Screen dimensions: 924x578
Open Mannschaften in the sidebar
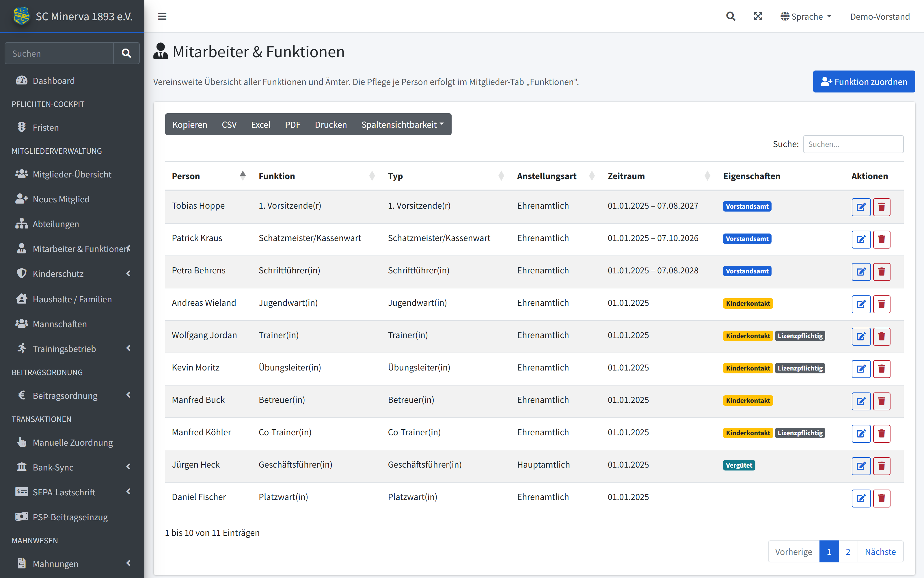coord(72,324)
